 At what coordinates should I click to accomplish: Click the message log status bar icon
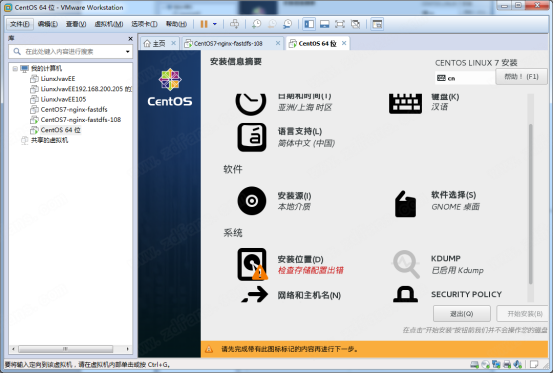click(534, 365)
